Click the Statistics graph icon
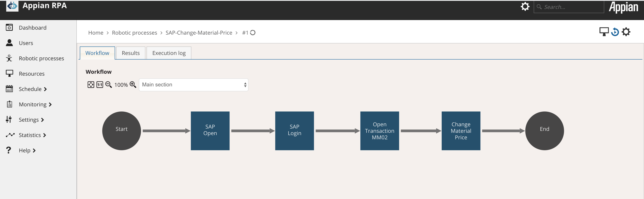Screen dimensions: 644x199 pyautogui.click(x=10, y=135)
